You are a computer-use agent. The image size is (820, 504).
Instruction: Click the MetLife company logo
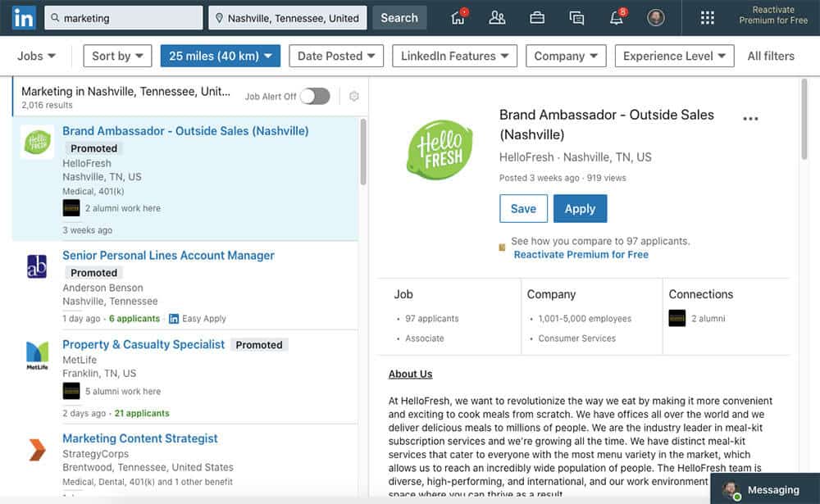[37, 355]
